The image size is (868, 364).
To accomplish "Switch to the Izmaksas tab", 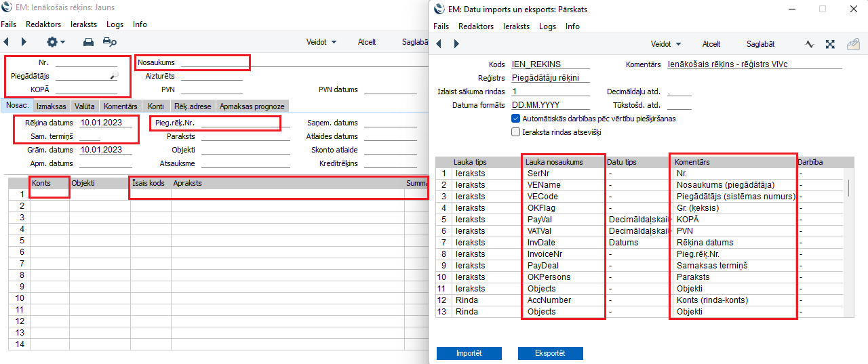I will point(51,106).
